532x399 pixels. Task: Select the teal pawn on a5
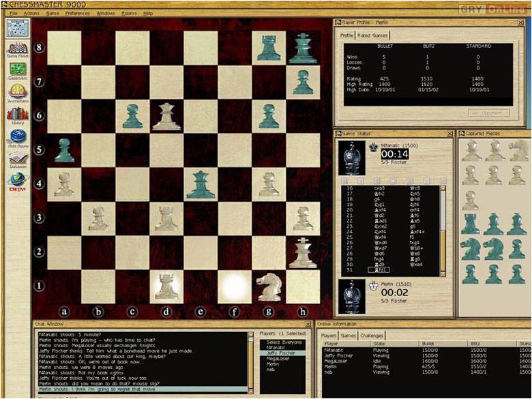pos(64,151)
